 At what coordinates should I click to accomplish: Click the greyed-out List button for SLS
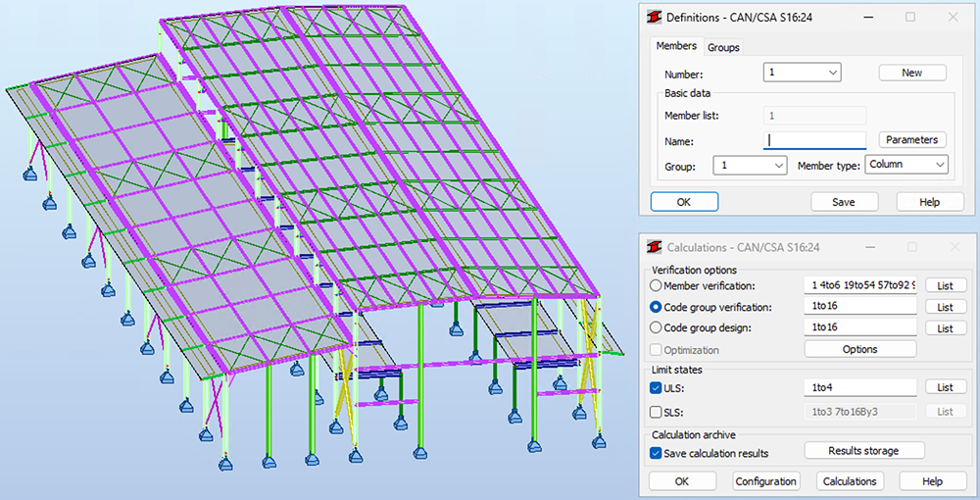pos(945,411)
